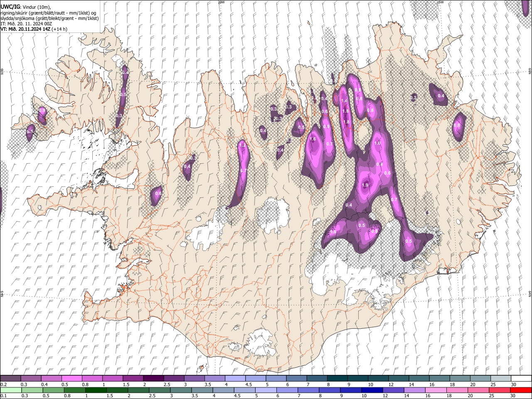This screenshot has width=532, height=399.
Task: Click the UWC/IG title text
Action: click(x=10, y=7)
